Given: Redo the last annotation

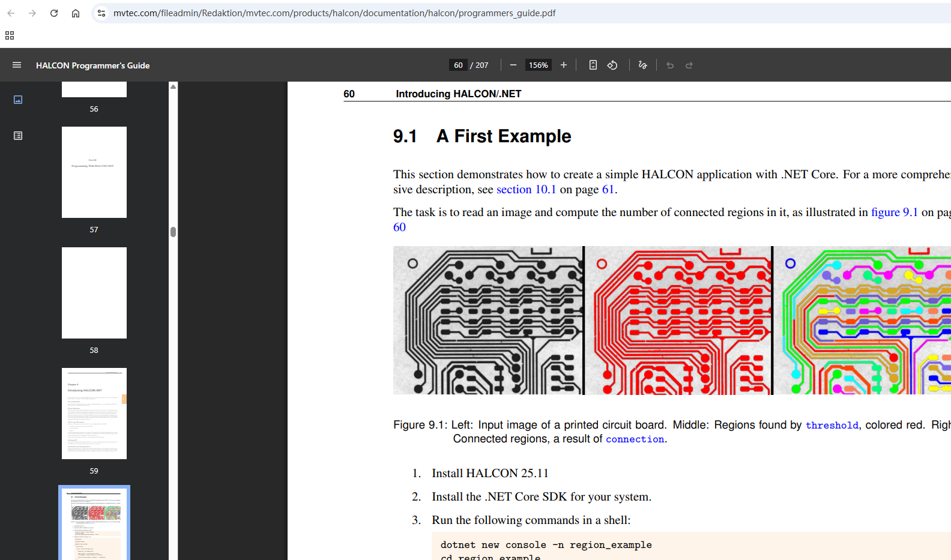Looking at the screenshot, I should tap(689, 65).
